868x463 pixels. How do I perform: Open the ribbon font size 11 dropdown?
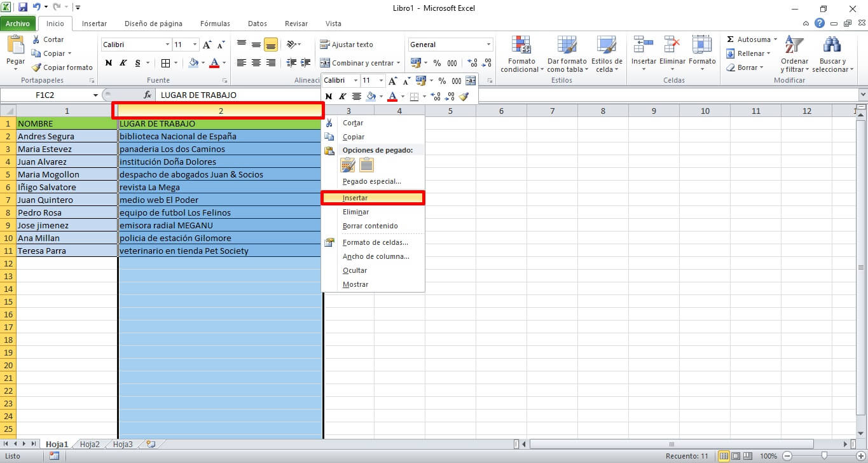pyautogui.click(x=195, y=45)
